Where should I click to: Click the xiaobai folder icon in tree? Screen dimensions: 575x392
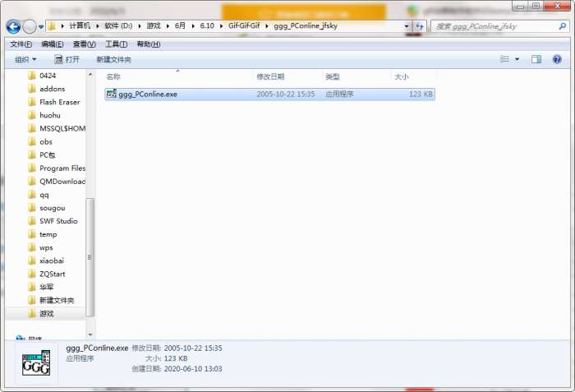click(x=32, y=261)
